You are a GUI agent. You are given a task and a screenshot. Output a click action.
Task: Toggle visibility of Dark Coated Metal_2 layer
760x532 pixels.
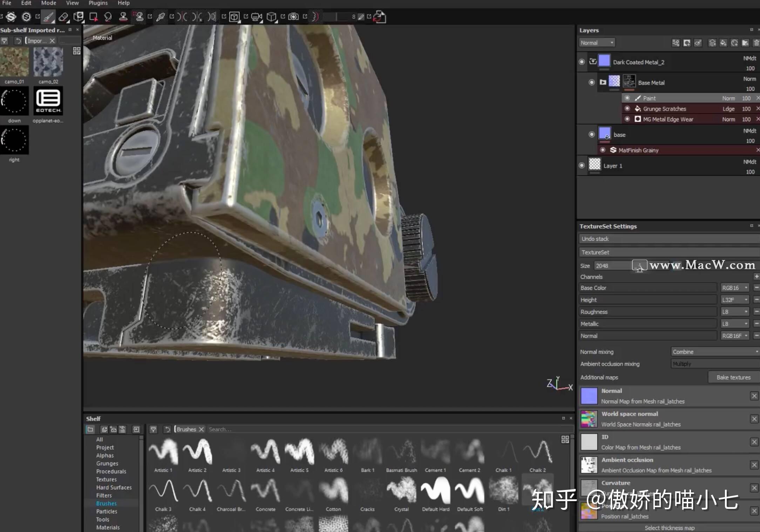click(x=582, y=61)
